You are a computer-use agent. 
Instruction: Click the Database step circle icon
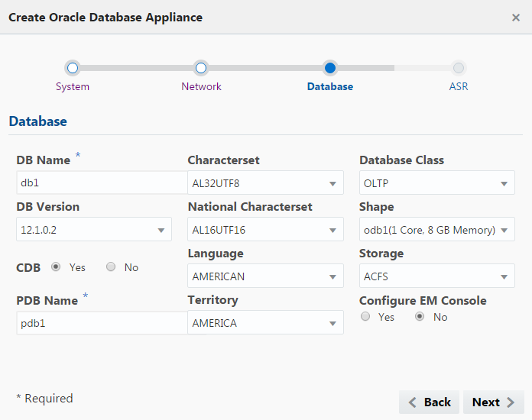coord(330,68)
